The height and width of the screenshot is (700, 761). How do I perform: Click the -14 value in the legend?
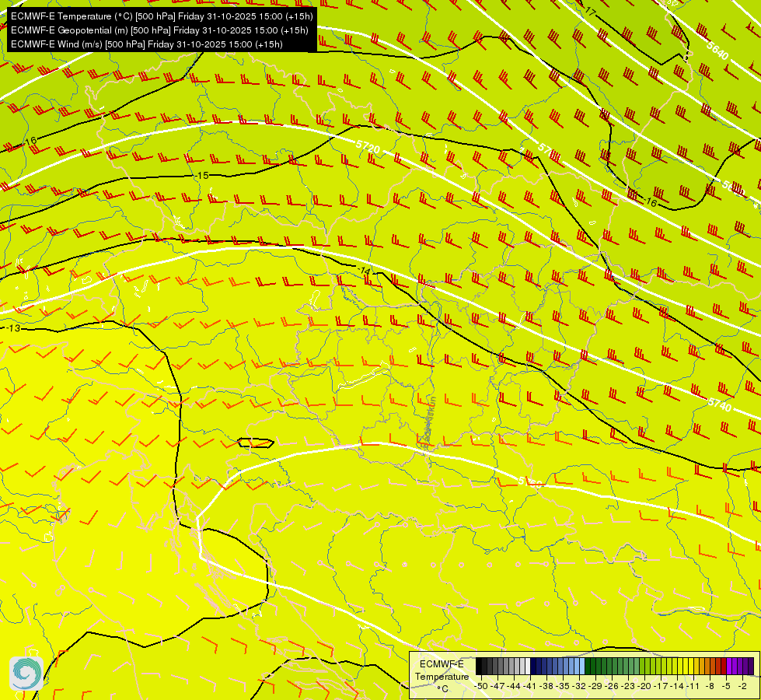[677, 686]
